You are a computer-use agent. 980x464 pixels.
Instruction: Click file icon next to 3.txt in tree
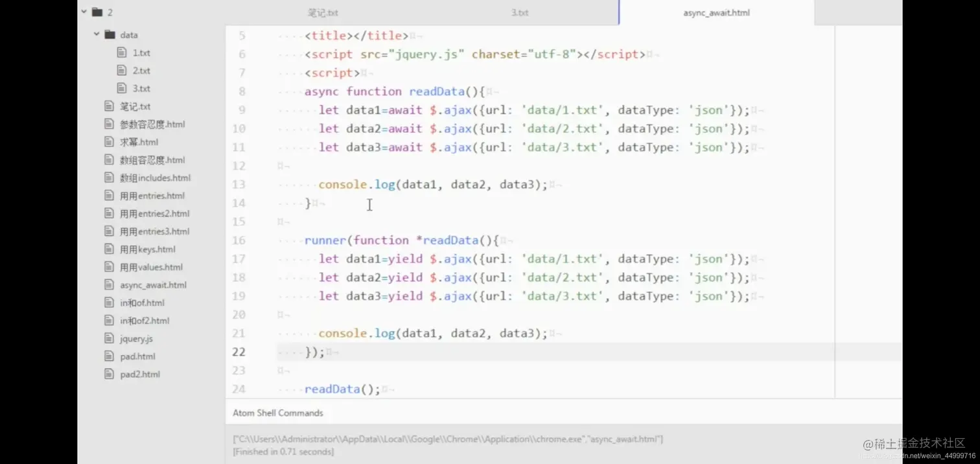click(x=121, y=88)
